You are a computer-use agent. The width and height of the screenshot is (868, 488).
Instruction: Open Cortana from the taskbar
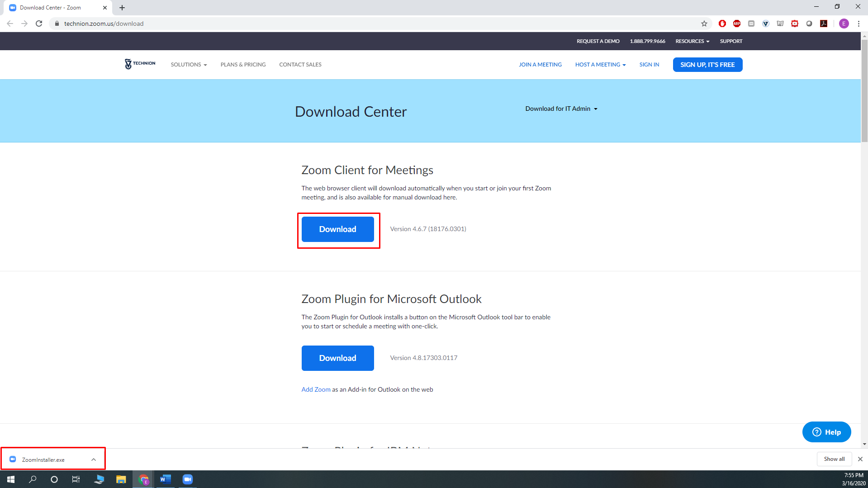(54, 479)
